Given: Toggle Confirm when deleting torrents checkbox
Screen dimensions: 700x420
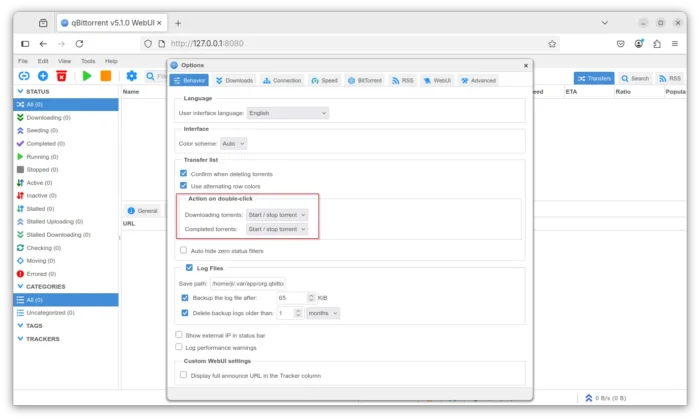Looking at the screenshot, I should (x=183, y=173).
